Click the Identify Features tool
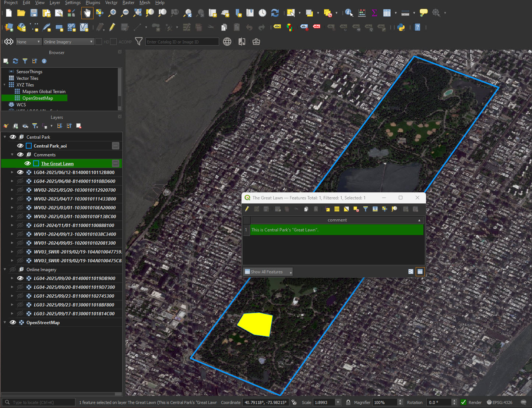 349,13
